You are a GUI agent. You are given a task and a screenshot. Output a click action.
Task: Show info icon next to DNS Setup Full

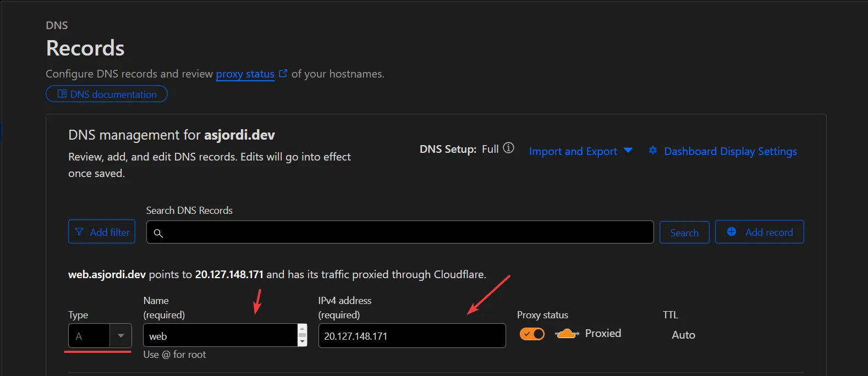click(x=509, y=148)
